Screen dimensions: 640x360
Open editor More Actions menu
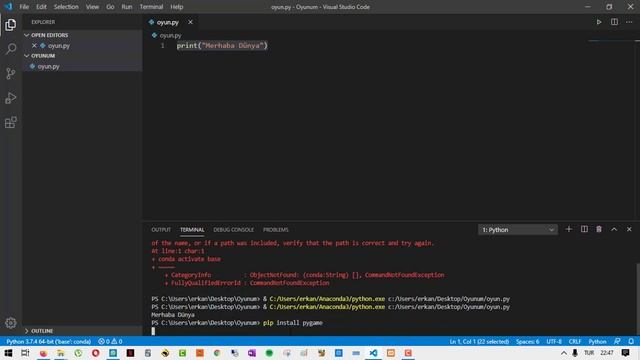coord(629,22)
